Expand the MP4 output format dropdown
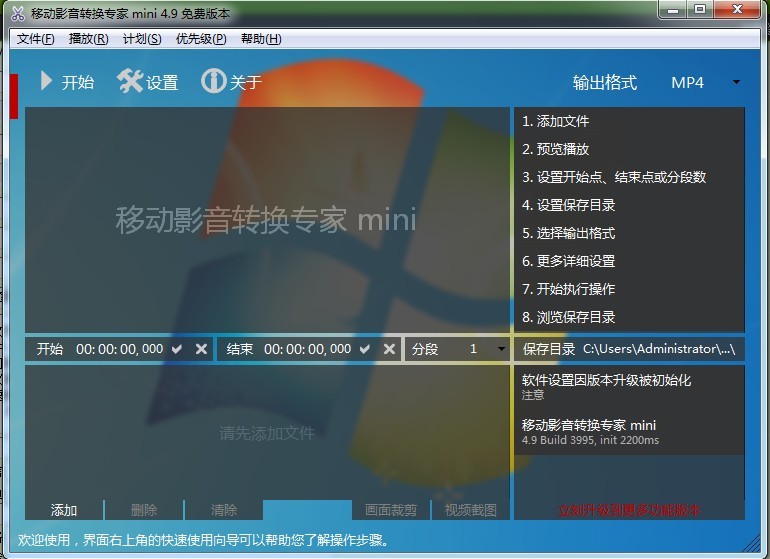 (x=736, y=82)
